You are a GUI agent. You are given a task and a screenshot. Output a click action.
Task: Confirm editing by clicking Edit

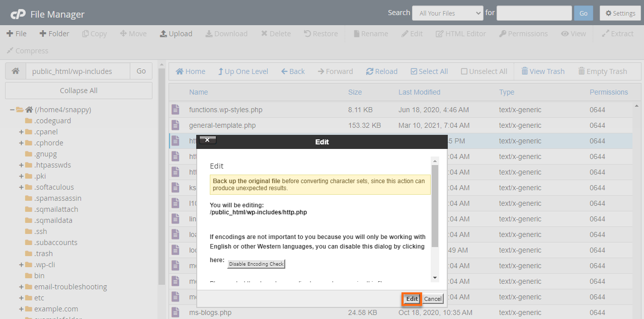tap(411, 298)
